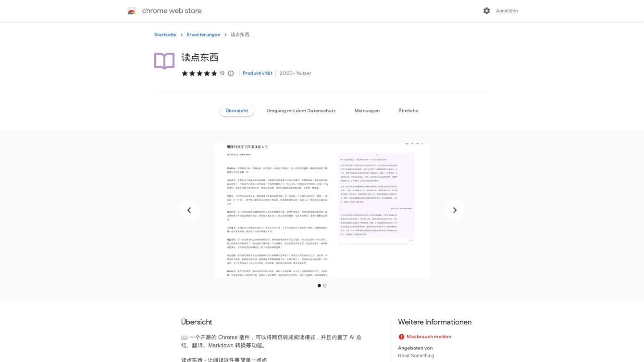644x362 pixels.
Task: Click the red Missbrauch warning icon
Action: tap(401, 337)
